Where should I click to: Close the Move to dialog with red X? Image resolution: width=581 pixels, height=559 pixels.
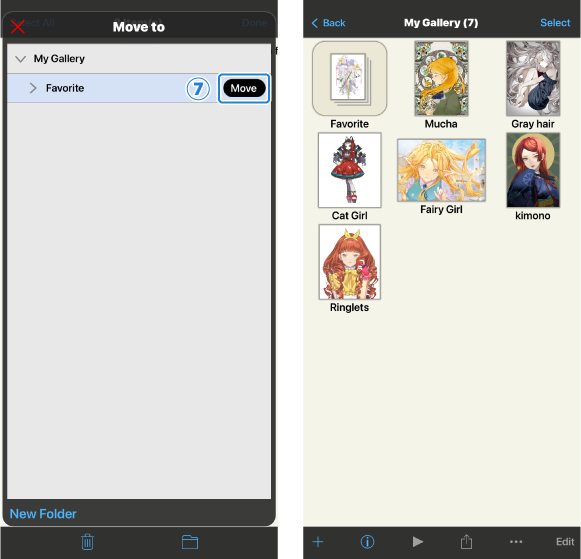pyautogui.click(x=17, y=27)
